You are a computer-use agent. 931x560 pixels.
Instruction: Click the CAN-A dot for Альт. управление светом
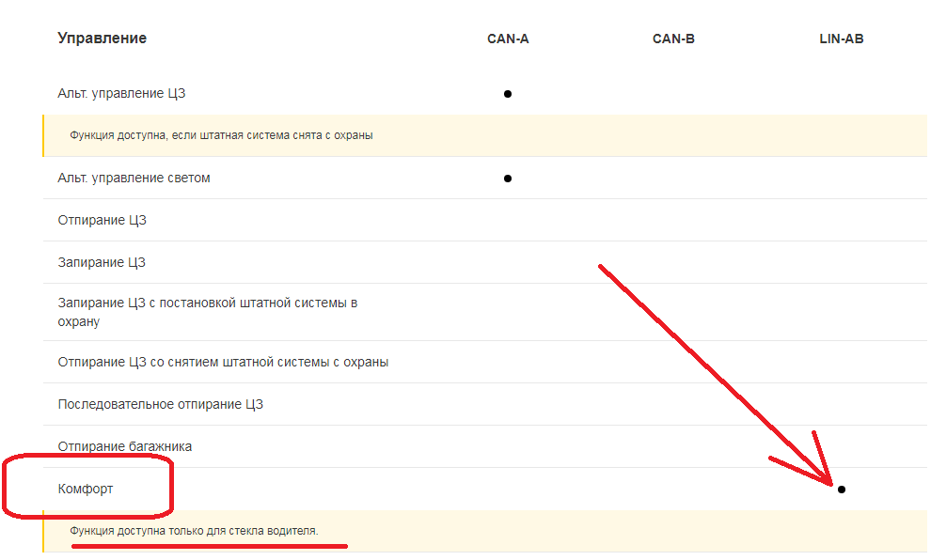click(x=508, y=179)
